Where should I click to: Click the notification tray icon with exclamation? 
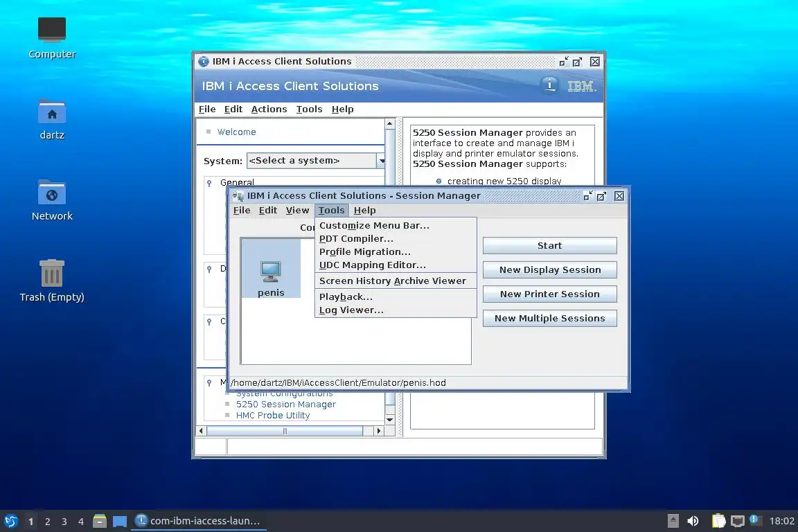click(755, 520)
